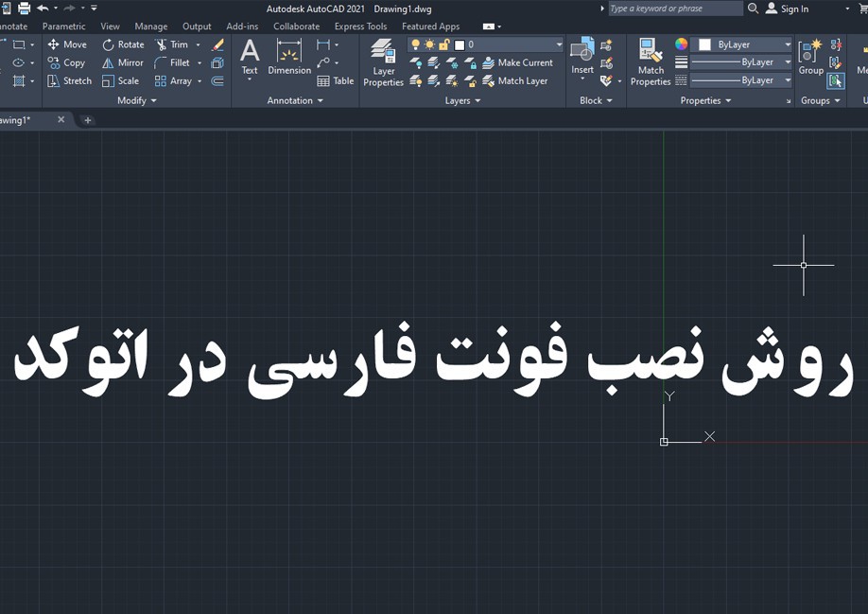Screen dimensions: 868x614
Task: Expand the Layers panel
Action: click(462, 100)
